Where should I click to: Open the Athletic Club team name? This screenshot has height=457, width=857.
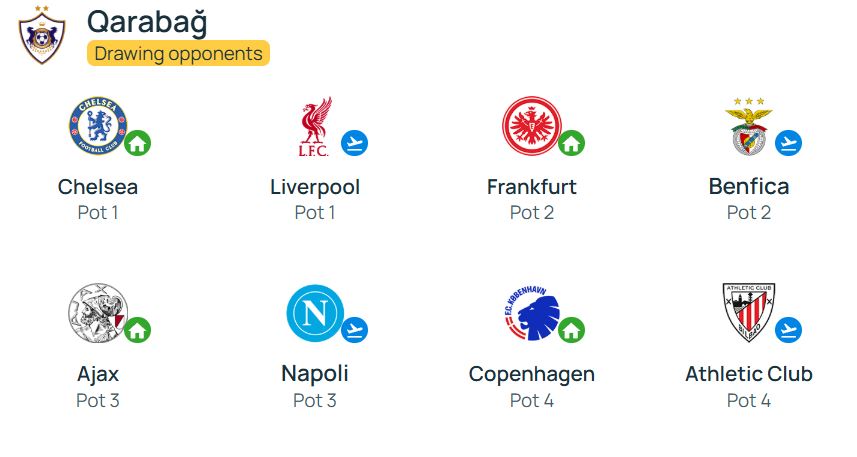(x=749, y=374)
